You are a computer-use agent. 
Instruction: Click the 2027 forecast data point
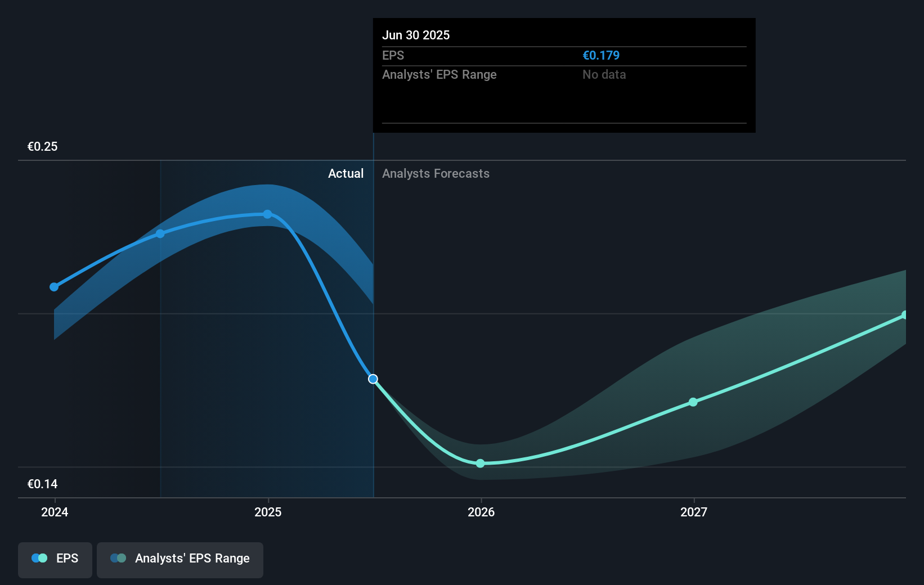693,402
